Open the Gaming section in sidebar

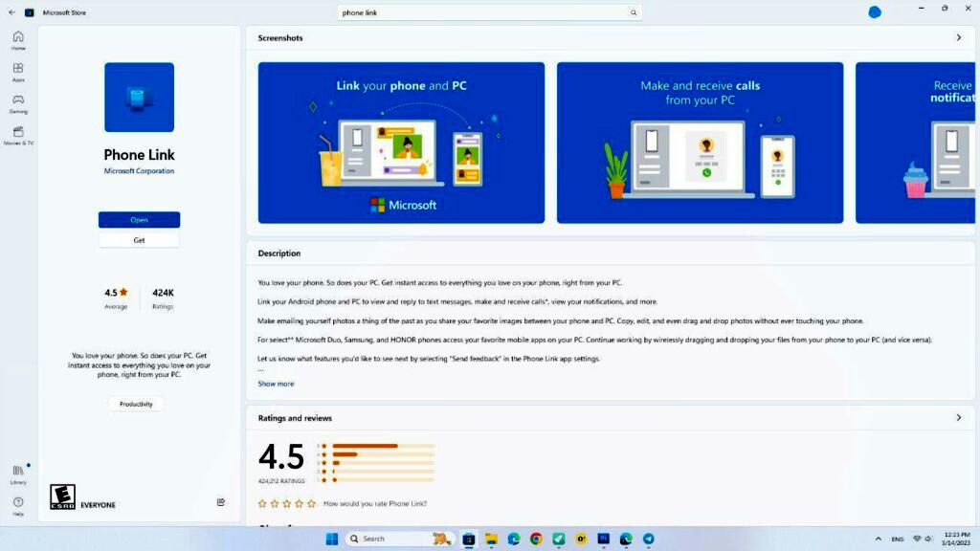pos(18,103)
